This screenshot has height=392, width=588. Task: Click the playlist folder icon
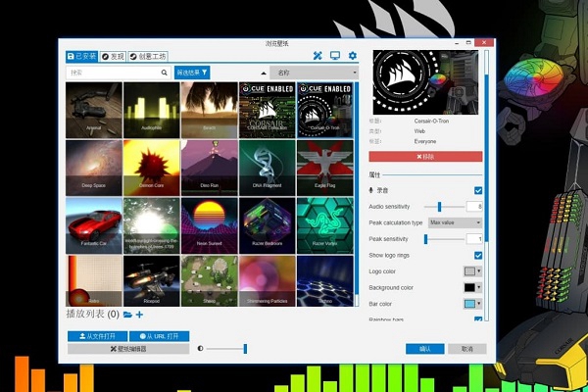click(x=127, y=314)
